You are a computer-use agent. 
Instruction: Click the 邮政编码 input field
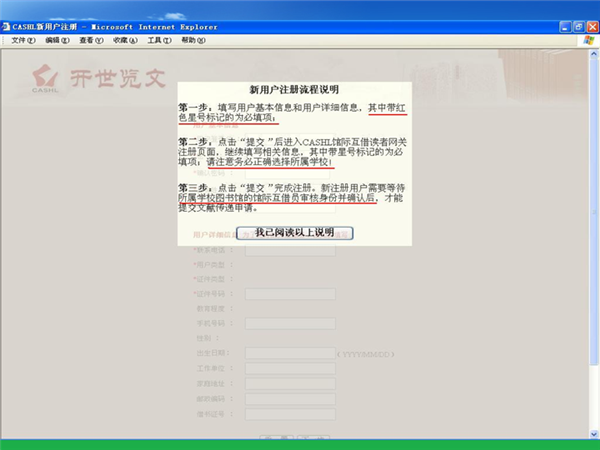click(x=290, y=399)
